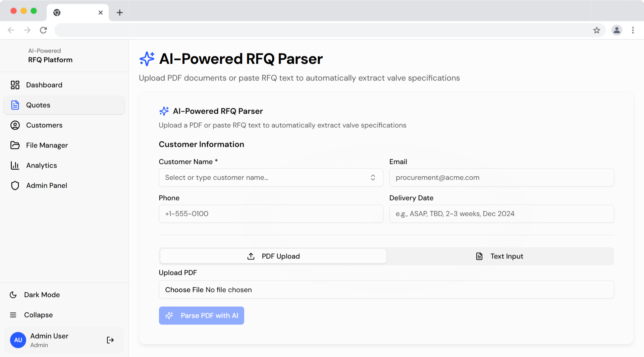This screenshot has height=357, width=644.
Task: Click the File Manager folder icon
Action: point(15,145)
